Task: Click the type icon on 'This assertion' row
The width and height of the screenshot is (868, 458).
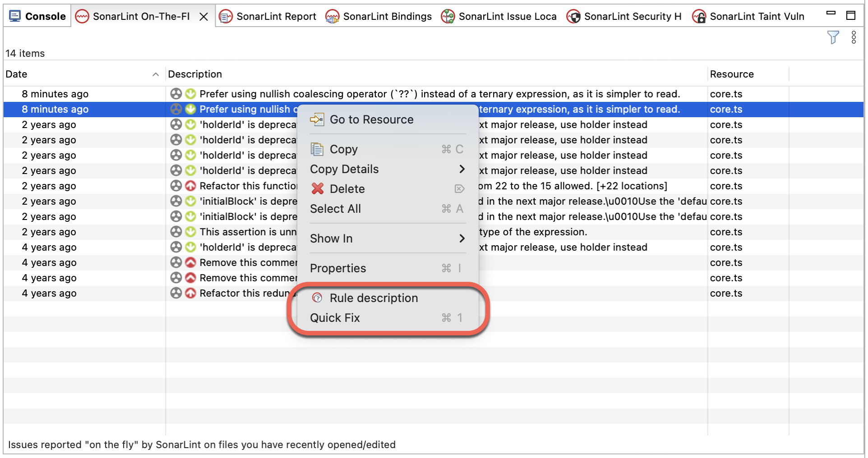Action: (176, 232)
